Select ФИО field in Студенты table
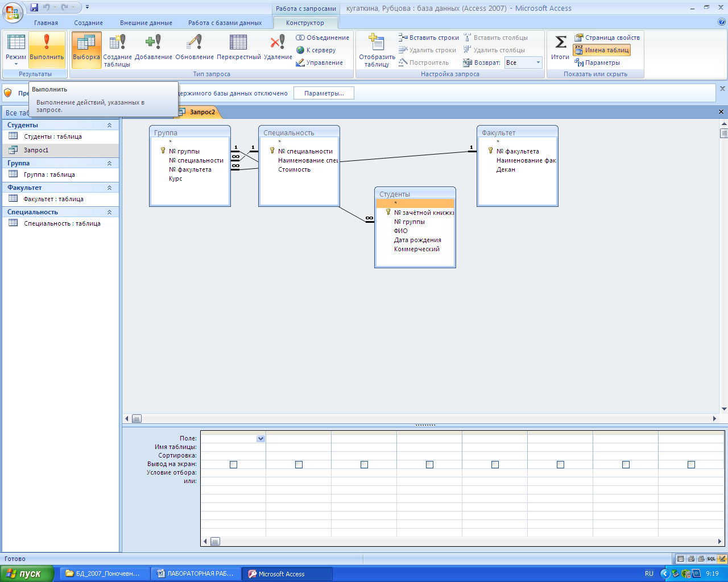The height and width of the screenshot is (582, 728). (x=401, y=231)
